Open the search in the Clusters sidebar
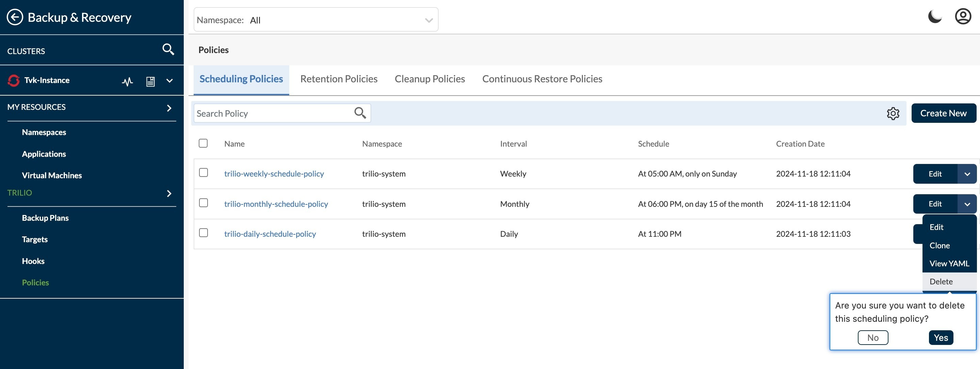 pos(168,49)
